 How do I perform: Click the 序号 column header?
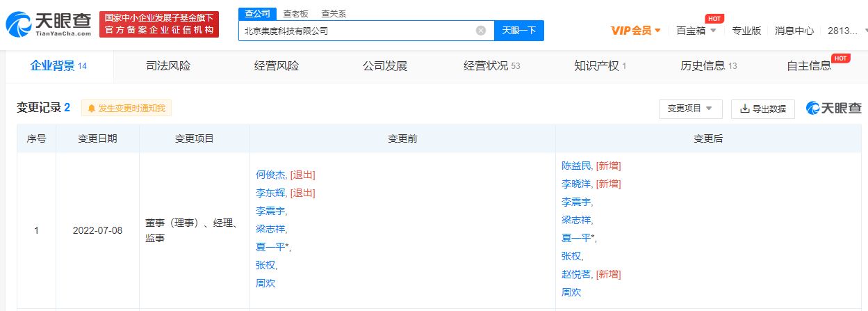[36, 138]
